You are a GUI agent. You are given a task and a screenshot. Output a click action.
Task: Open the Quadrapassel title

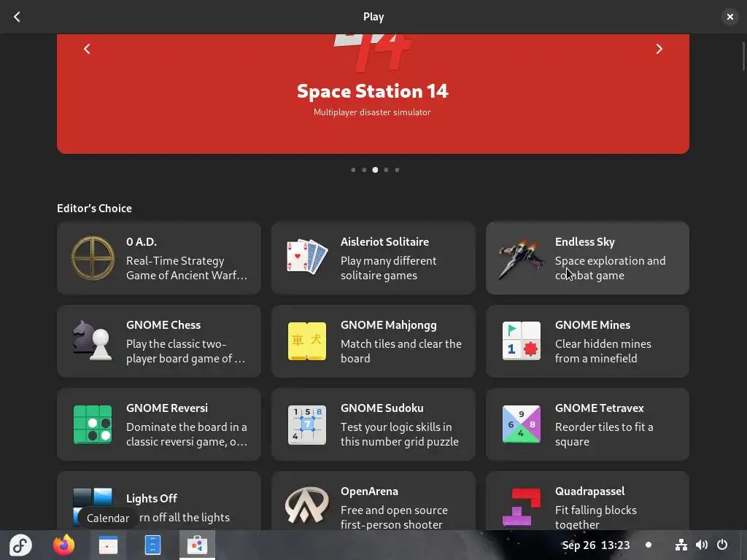click(589, 491)
